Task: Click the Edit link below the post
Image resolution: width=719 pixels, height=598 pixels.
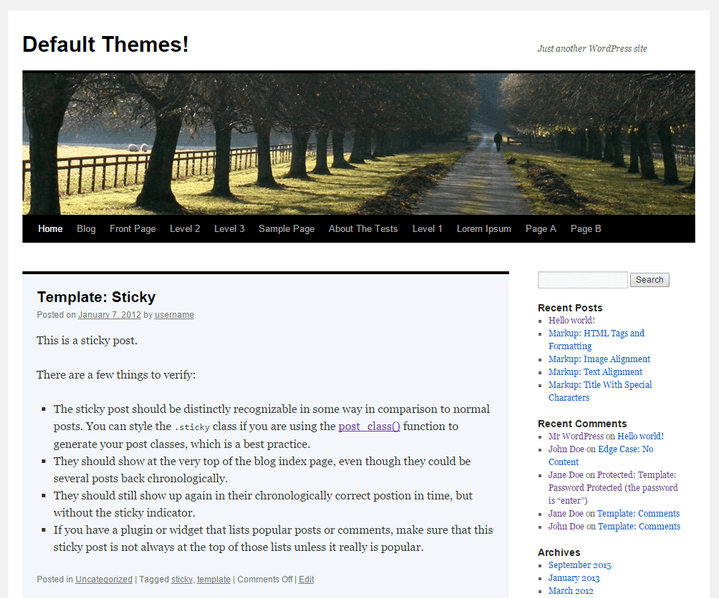Action: click(x=306, y=580)
